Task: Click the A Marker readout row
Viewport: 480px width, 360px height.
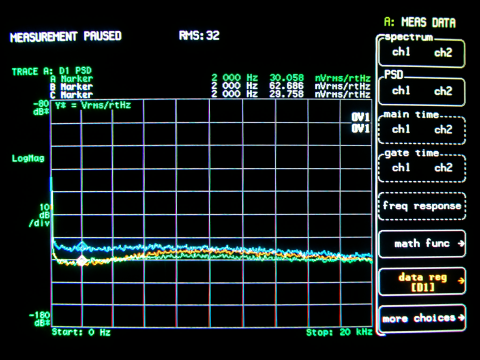Action: 210,79
